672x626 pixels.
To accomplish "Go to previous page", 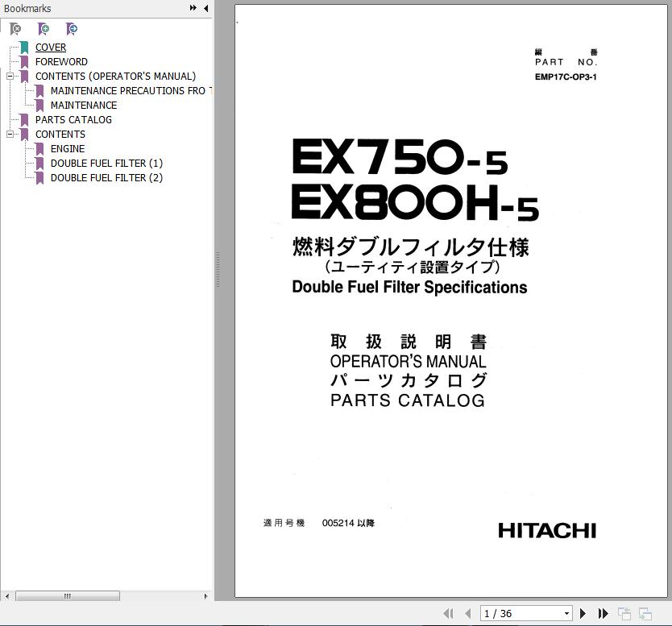I will point(468,614).
